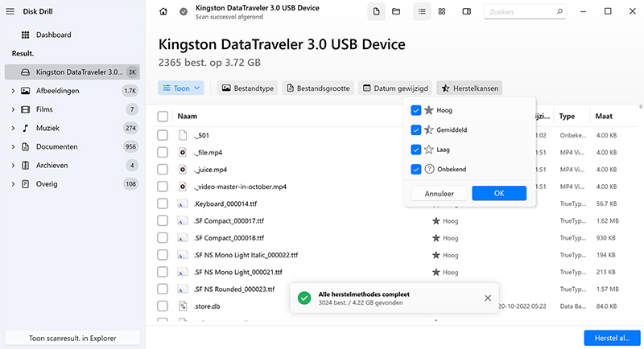Select the grid view layout icon
This screenshot has width=644, height=349.
[x=442, y=12]
